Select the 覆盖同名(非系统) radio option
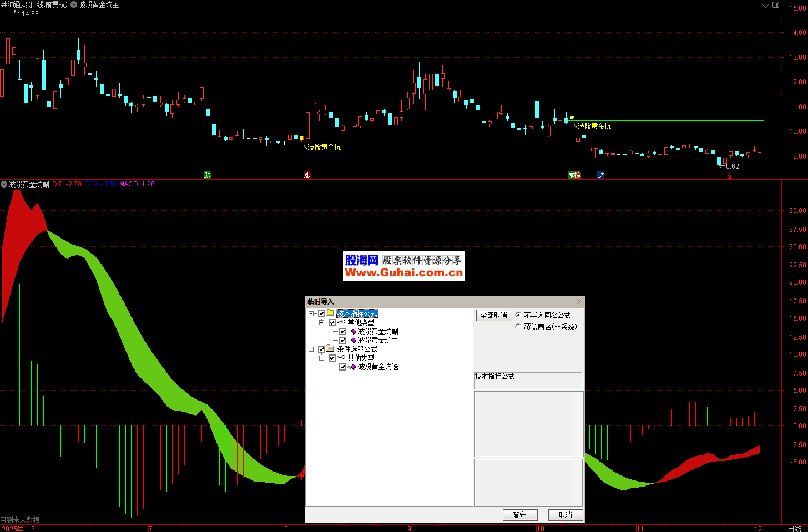Viewport: 808px width, 532px height. pyautogui.click(x=518, y=327)
